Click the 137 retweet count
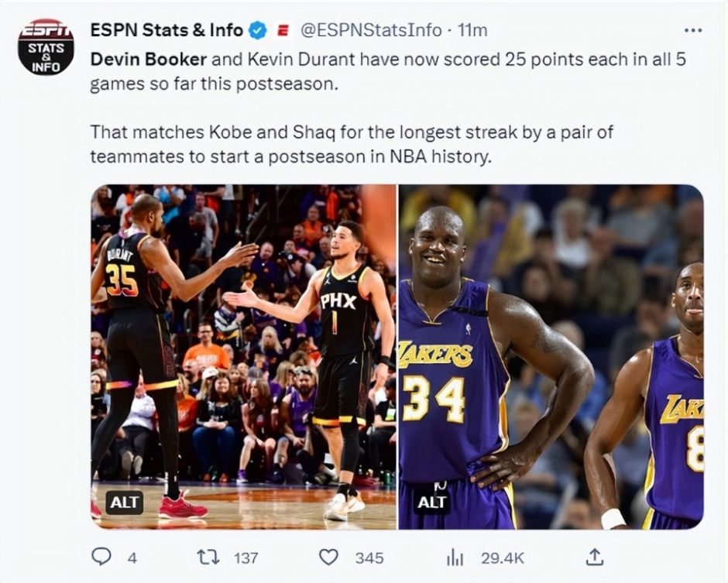728x583 pixels. 246,557
